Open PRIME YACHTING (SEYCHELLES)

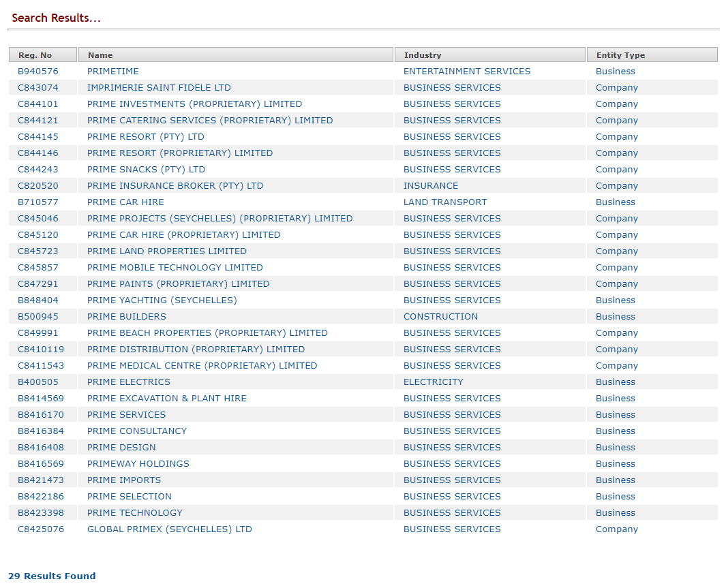[x=162, y=300]
